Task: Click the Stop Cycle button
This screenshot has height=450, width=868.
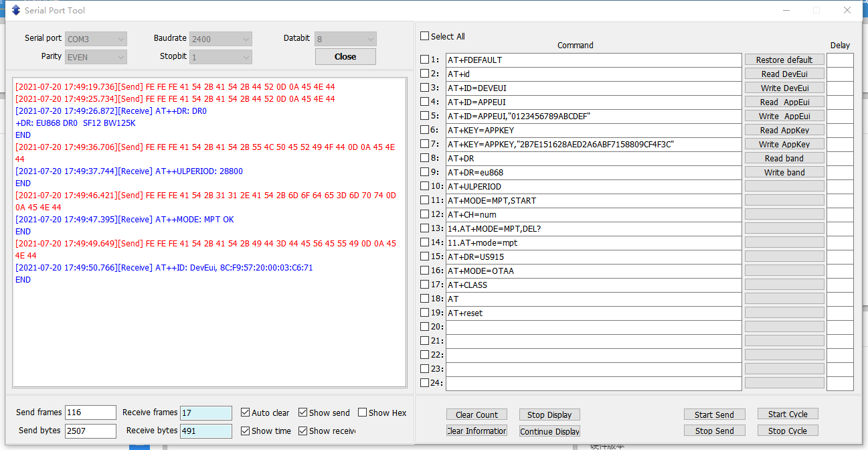Action: click(x=788, y=431)
